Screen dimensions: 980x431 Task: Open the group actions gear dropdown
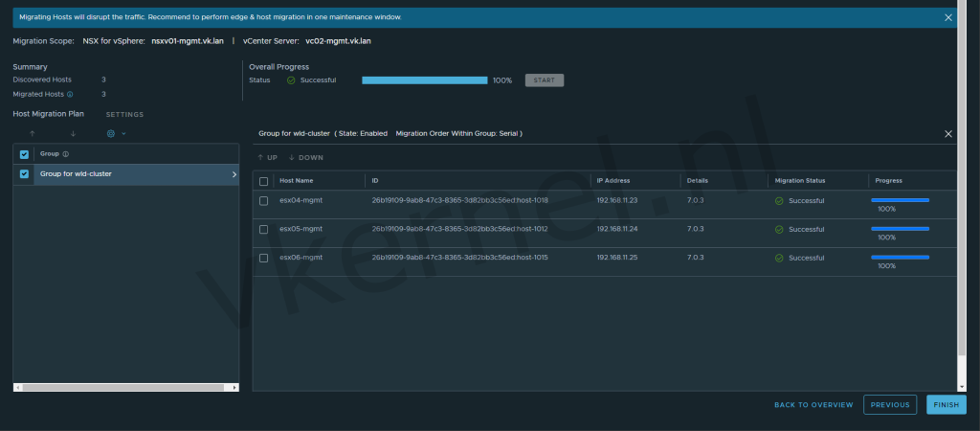pos(115,134)
